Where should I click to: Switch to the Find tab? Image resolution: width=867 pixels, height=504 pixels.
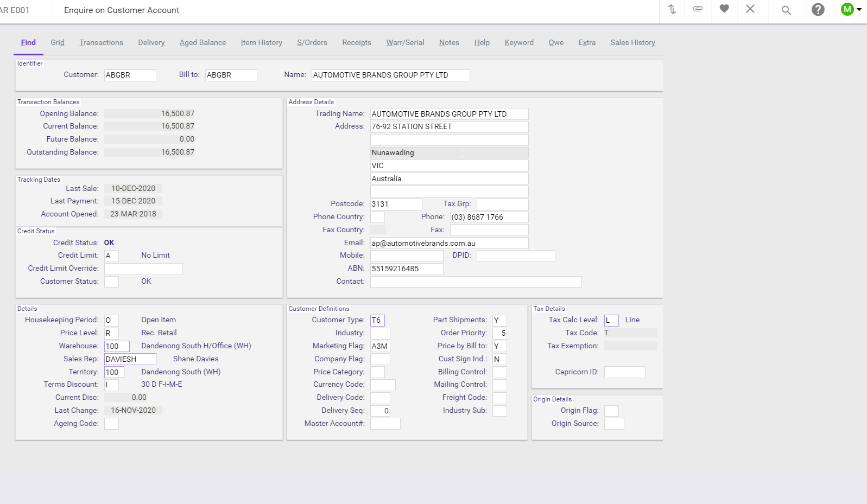tap(28, 42)
